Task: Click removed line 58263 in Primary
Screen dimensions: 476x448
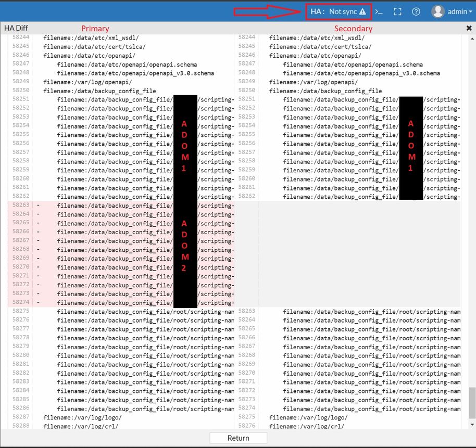Action: pyautogui.click(x=121, y=206)
